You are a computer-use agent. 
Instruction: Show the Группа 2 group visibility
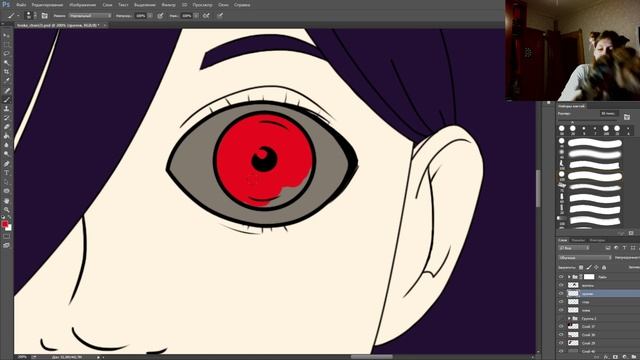point(561,318)
